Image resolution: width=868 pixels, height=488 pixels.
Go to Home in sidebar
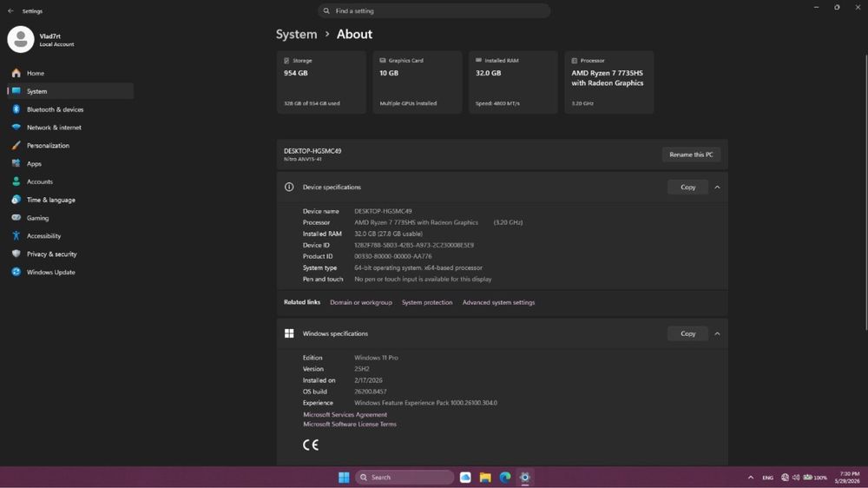pos(70,73)
